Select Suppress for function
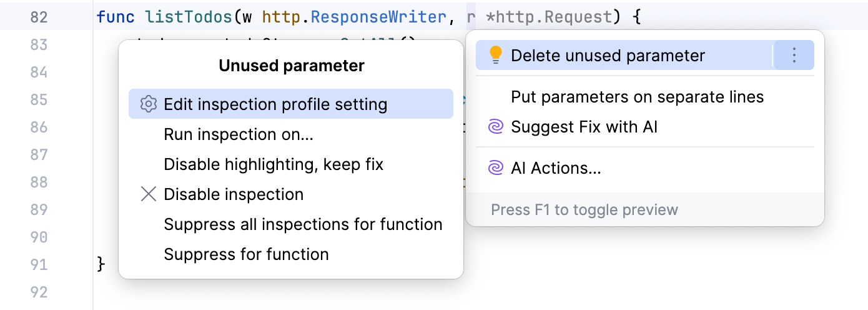Screen dimensions: 868x310 (246, 254)
